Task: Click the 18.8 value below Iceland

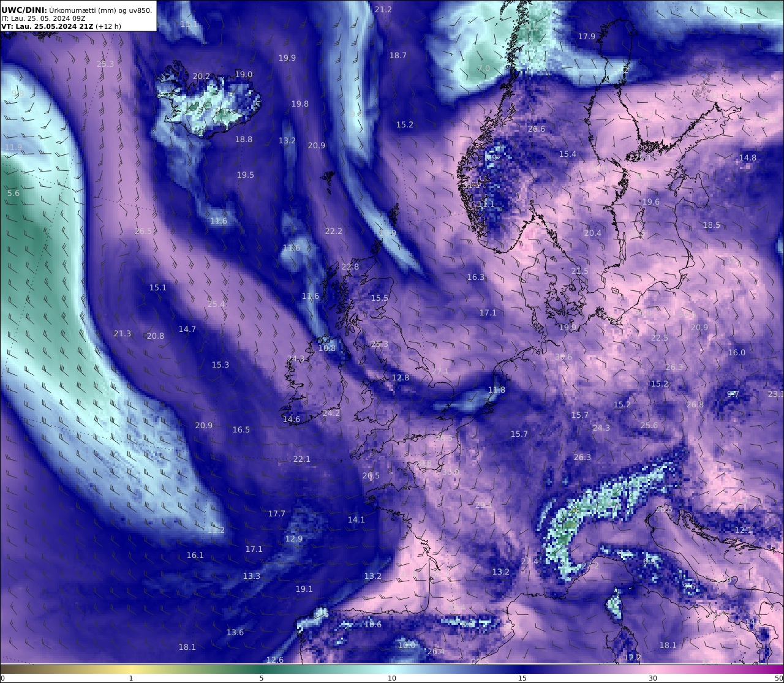Action: tap(244, 139)
